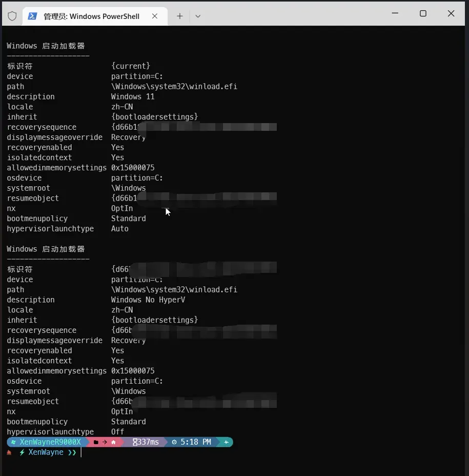Click the first 'Windows 启动加载器' heading
Image resolution: width=469 pixels, height=476 pixels.
(x=46, y=46)
